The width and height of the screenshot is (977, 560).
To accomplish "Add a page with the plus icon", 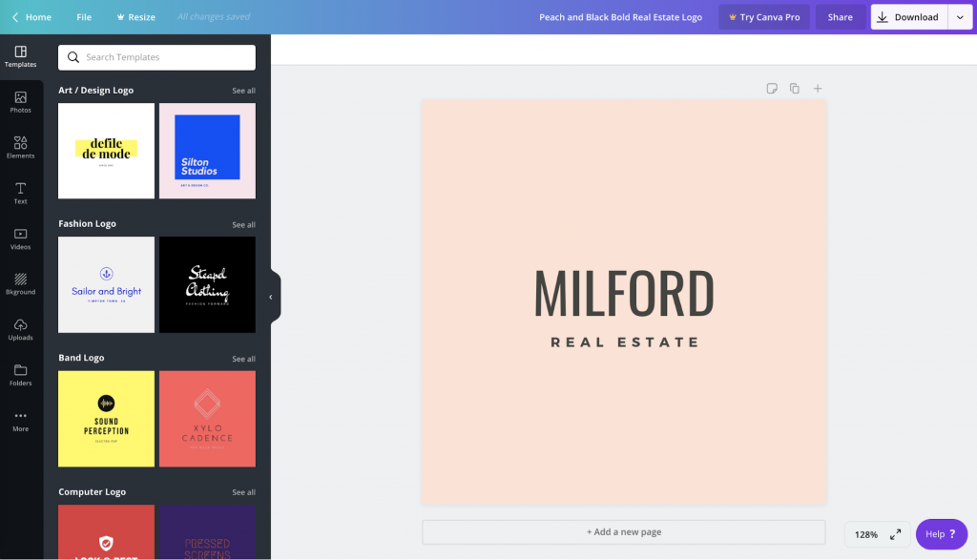I will tap(818, 89).
